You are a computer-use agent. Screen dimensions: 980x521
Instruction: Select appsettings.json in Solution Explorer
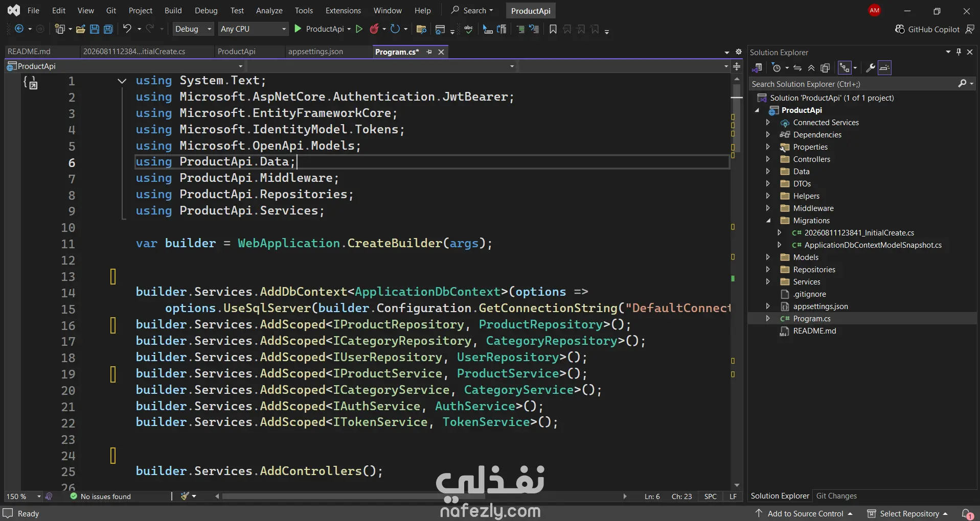[820, 306]
